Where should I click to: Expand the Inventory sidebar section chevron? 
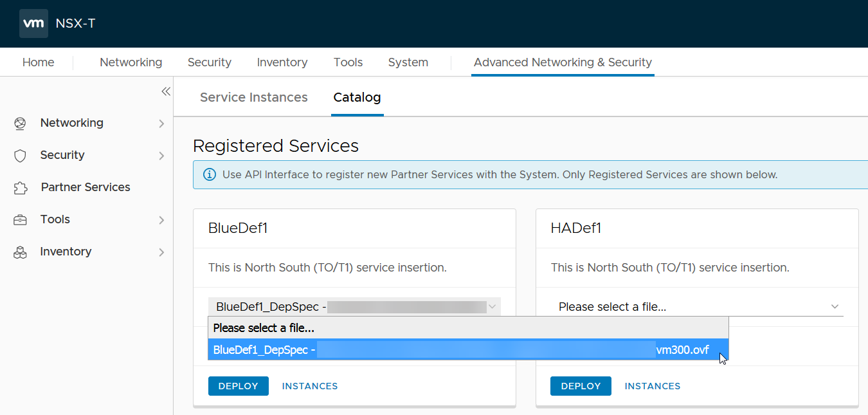(161, 252)
